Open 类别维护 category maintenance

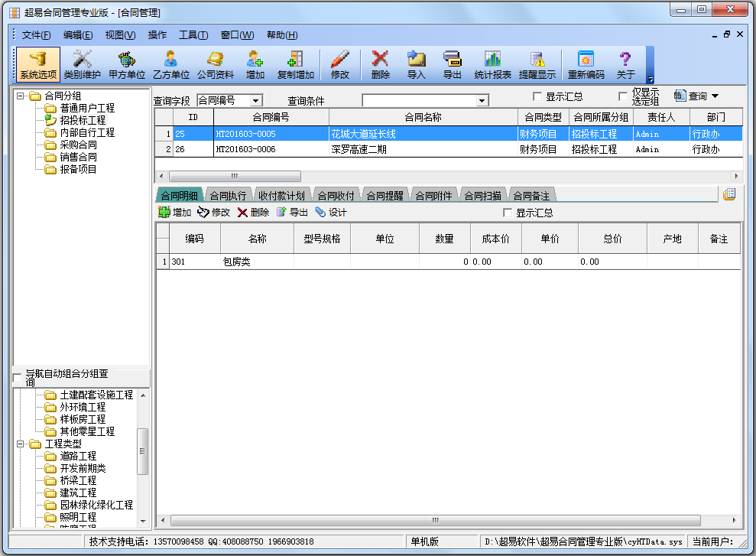point(83,64)
